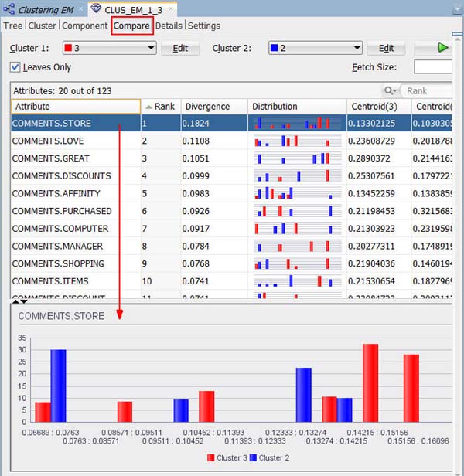Click Cluster 2 blue legend swatch

tap(253, 457)
